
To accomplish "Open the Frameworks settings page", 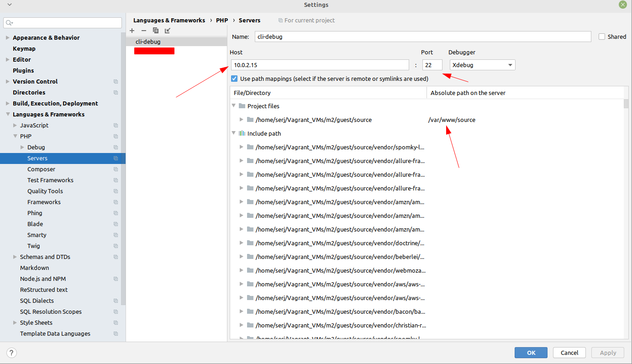I will click(44, 202).
